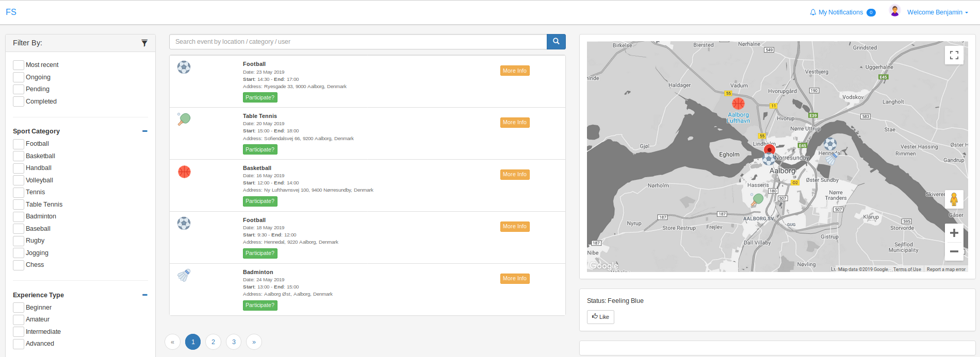Click the filter funnel icon
980x357 pixels.
pyautogui.click(x=144, y=43)
